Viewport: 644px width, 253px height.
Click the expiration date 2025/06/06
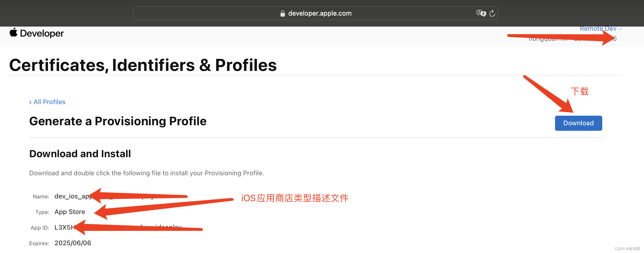[73, 243]
